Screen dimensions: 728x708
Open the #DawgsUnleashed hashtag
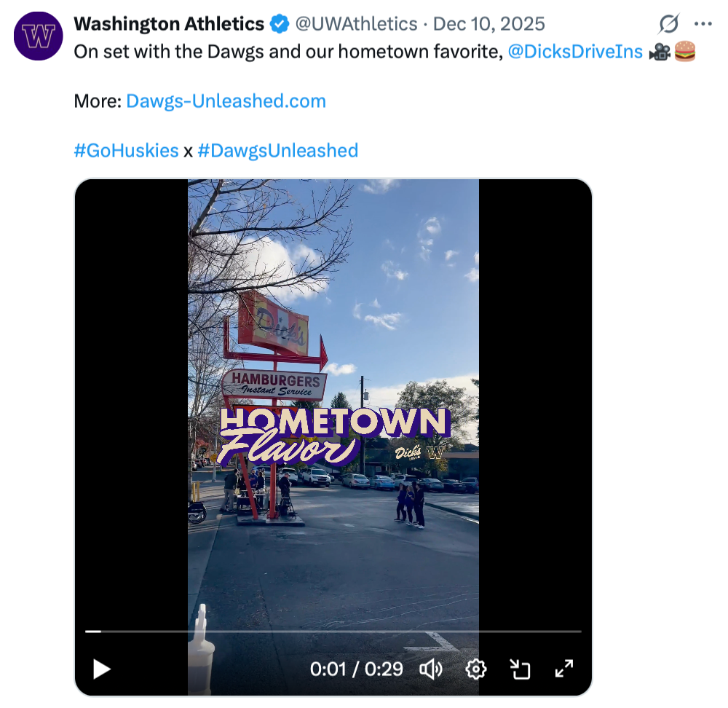coord(277,151)
